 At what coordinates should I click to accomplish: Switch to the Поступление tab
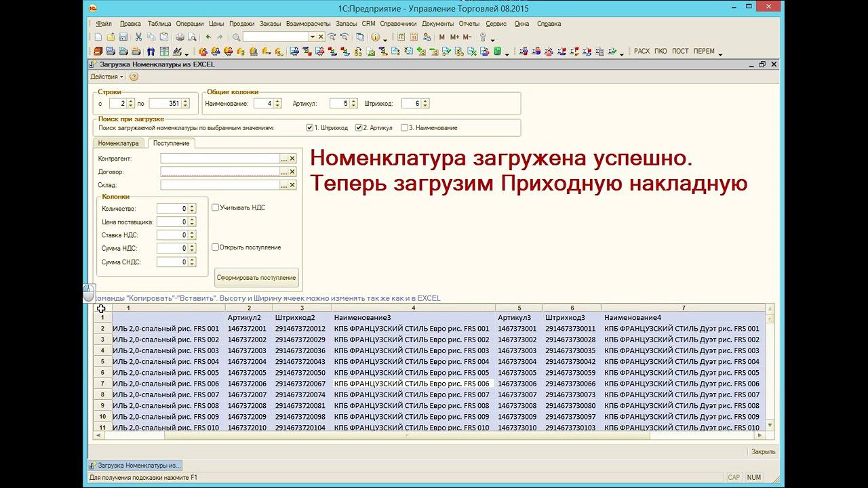(171, 143)
